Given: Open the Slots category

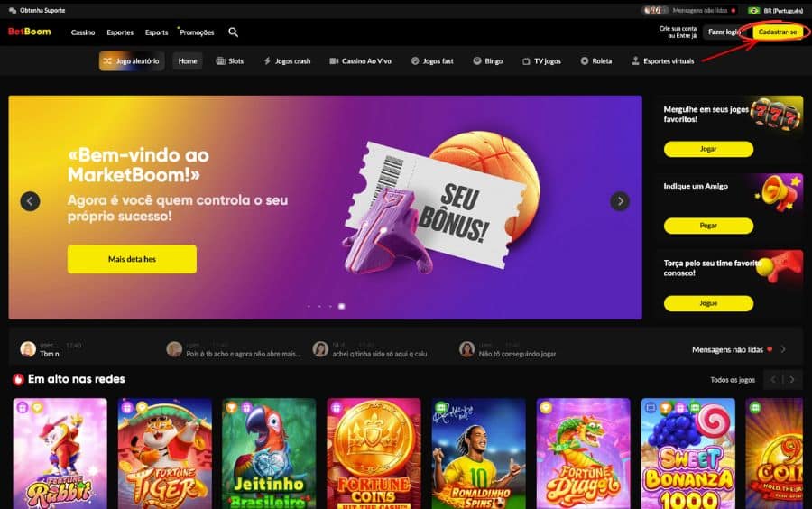Looking at the screenshot, I should (x=229, y=61).
